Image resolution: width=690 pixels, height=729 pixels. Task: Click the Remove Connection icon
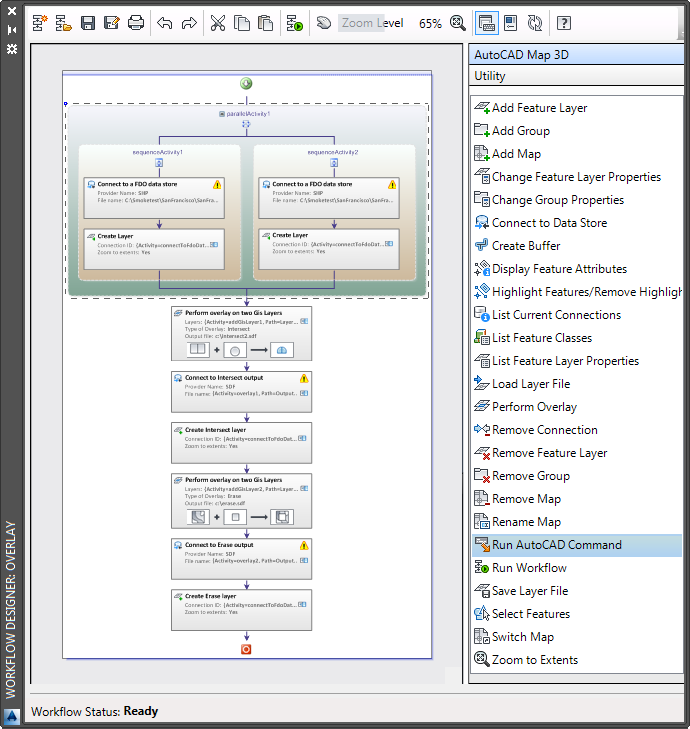pos(482,429)
